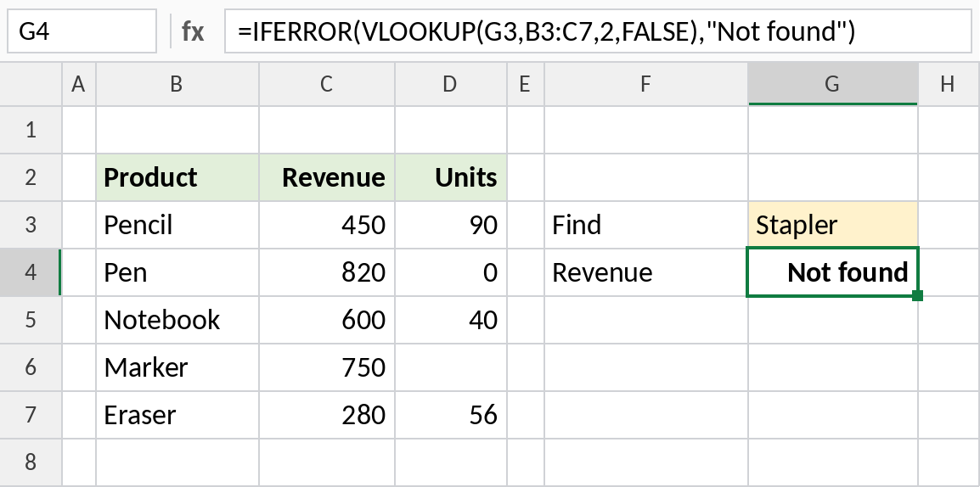The image size is (980, 487).
Task: Click the cell with units 56
Action: [451, 415]
